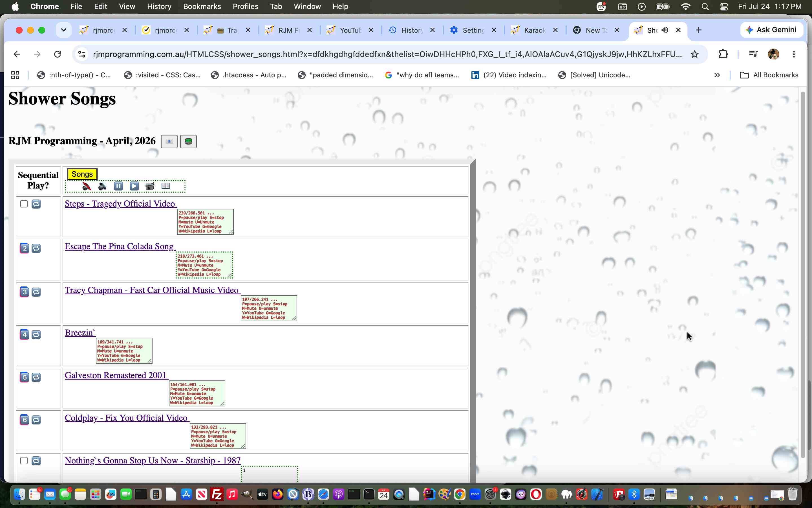Image resolution: width=812 pixels, height=508 pixels.
Task: Toggle loop for Steps - Tragedy row
Action: coord(36,204)
